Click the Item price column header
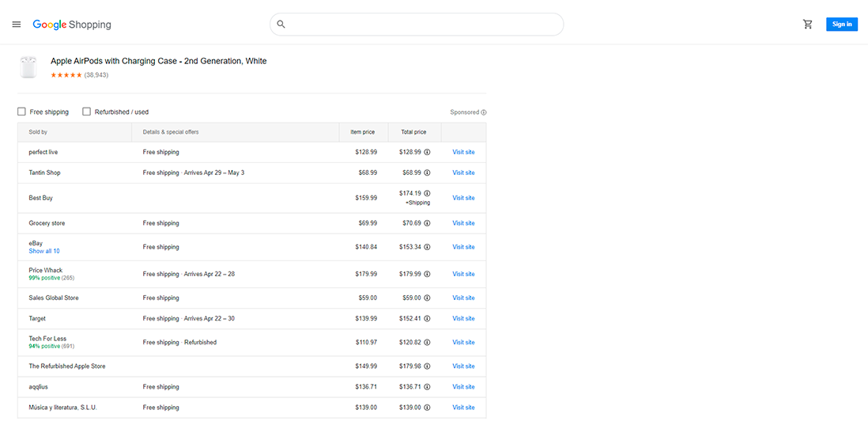This screenshot has height=425, width=868. tap(363, 132)
